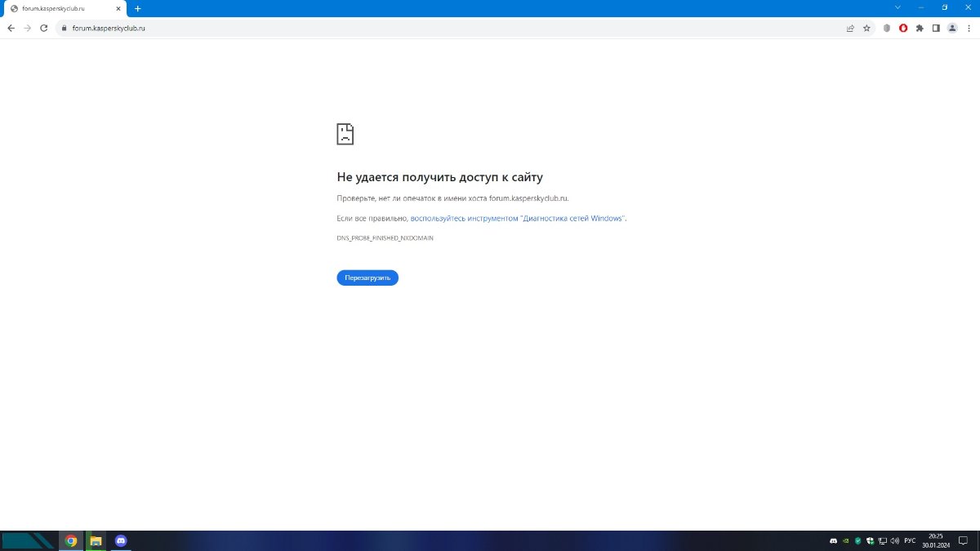Click the sad page error icon
980x551 pixels.
(345, 134)
